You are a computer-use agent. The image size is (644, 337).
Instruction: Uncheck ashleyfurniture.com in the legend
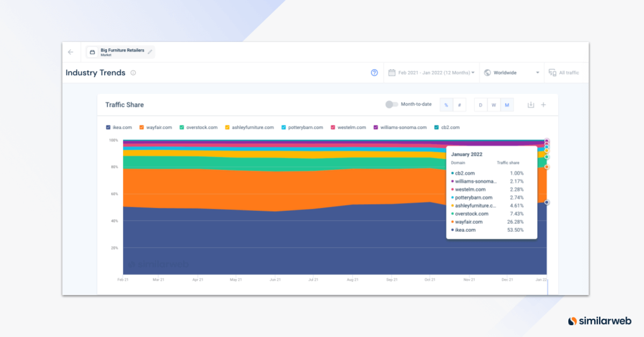227,127
